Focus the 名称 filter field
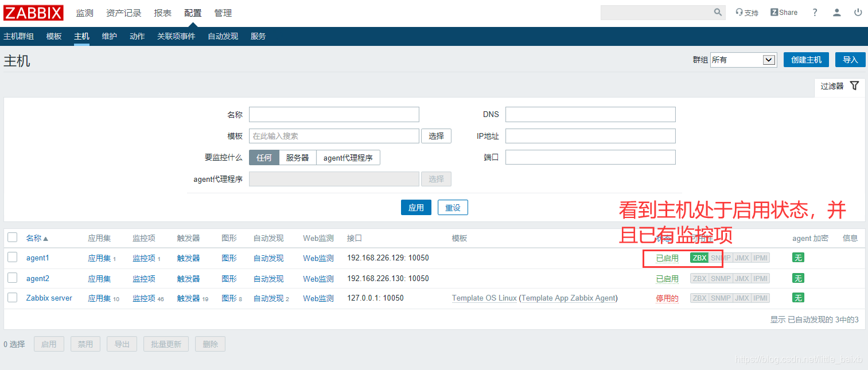The height and width of the screenshot is (370, 868). pos(334,115)
